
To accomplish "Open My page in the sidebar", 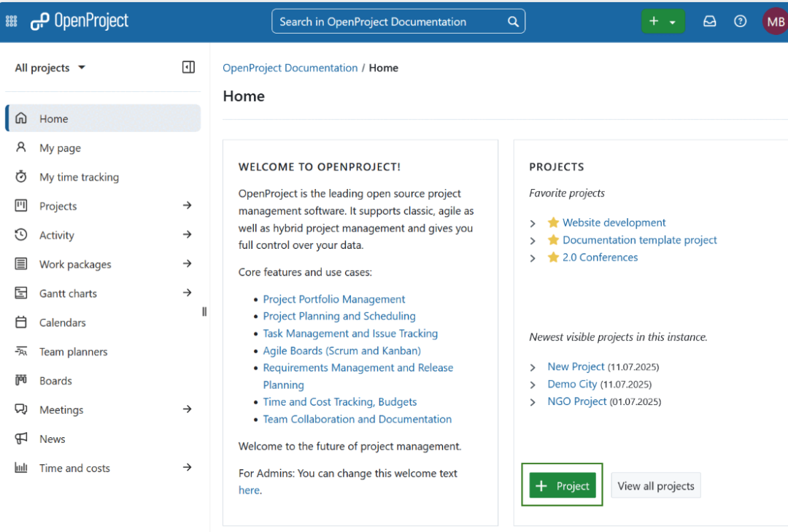I will pos(103,147).
